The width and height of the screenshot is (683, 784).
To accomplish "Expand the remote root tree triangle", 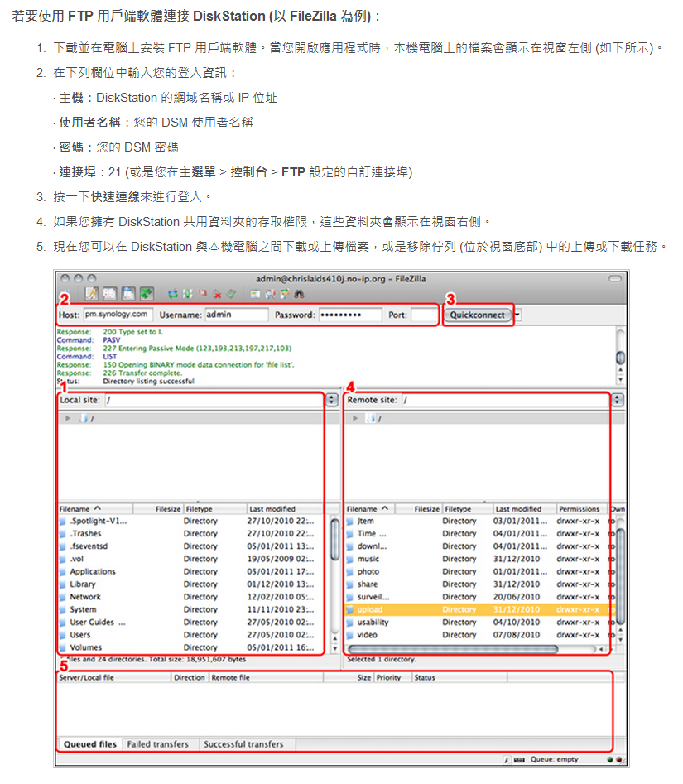I will pyautogui.click(x=355, y=419).
